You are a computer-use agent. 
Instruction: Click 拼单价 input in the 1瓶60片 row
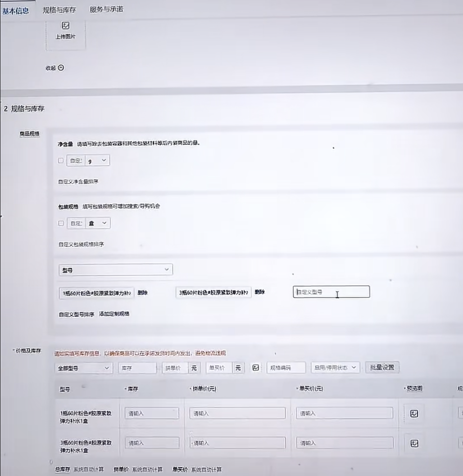(x=237, y=413)
